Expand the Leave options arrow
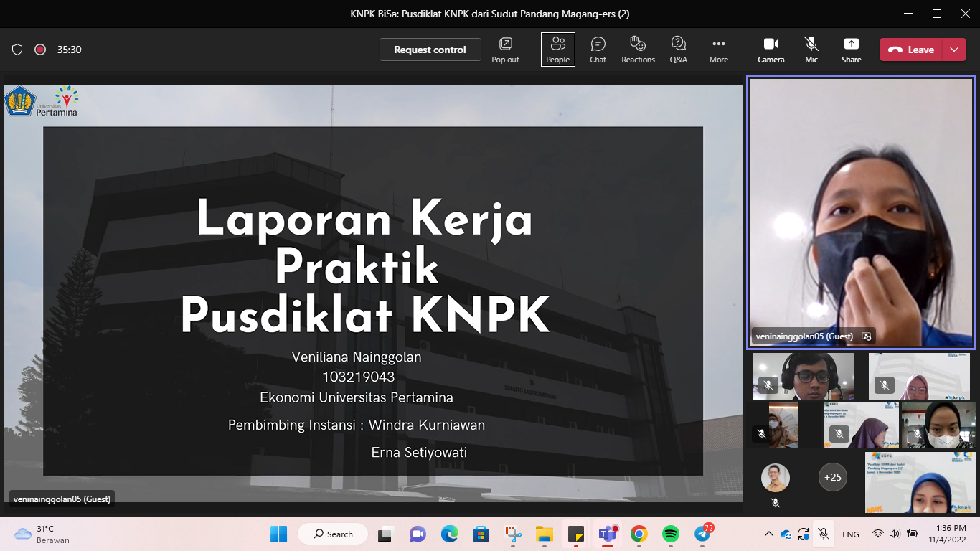 953,50
